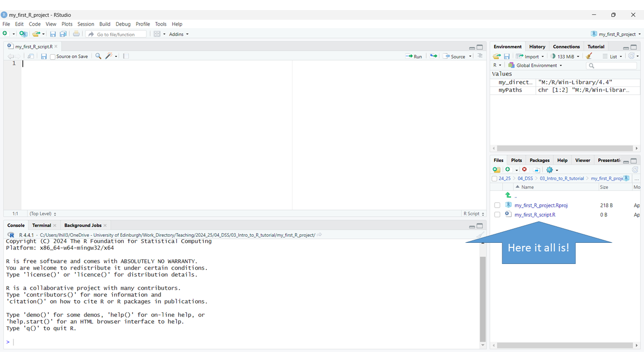Open R Script file type selector

pyautogui.click(x=473, y=214)
